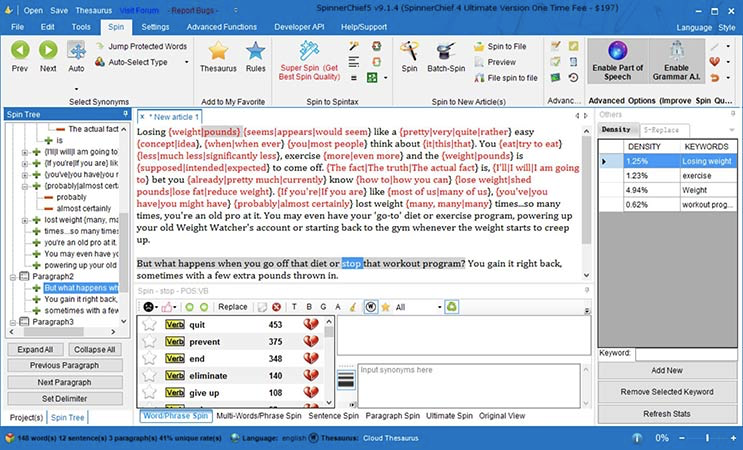Click the green recycle refresh icon
The image size is (743, 450).
click(452, 307)
